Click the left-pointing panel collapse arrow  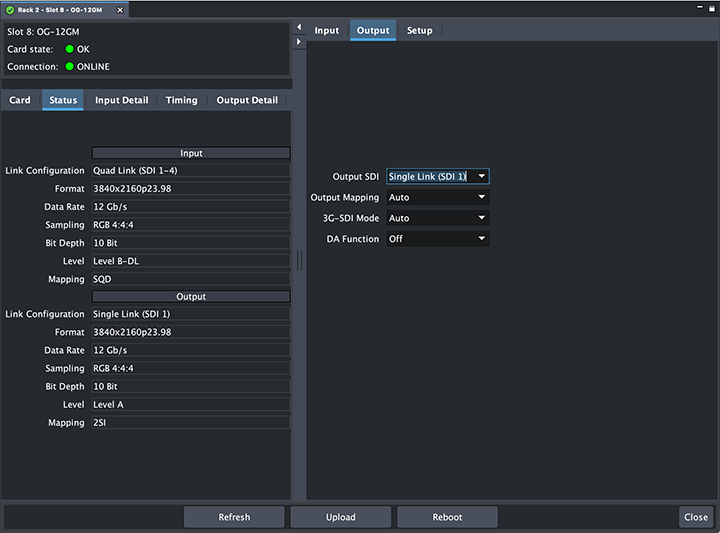(x=299, y=26)
